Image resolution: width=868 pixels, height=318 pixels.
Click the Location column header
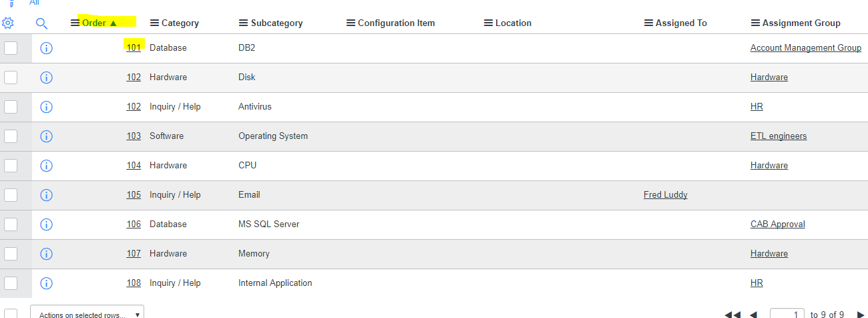coord(513,23)
